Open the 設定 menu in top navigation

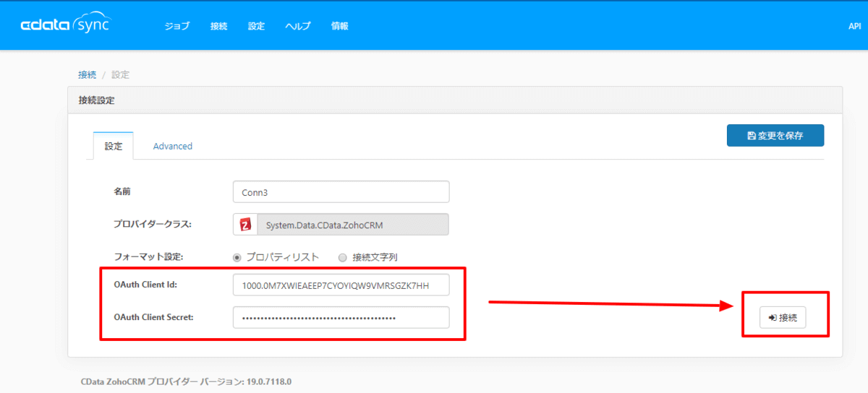[x=257, y=26]
